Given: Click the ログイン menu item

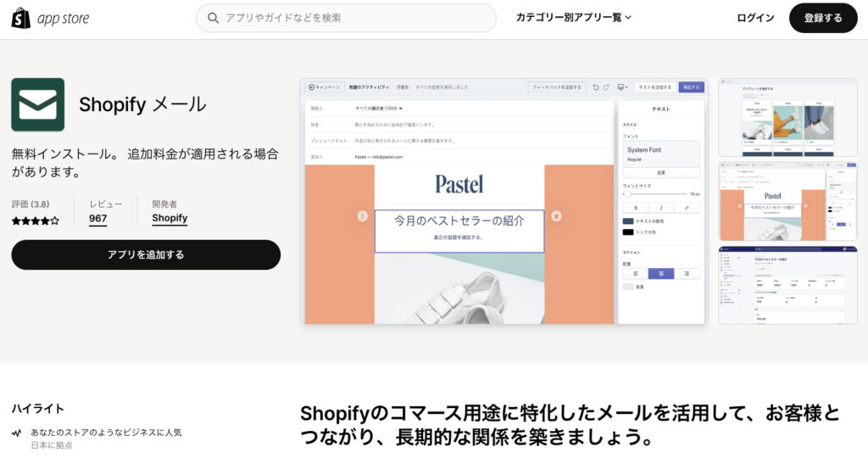Looking at the screenshot, I should point(755,19).
